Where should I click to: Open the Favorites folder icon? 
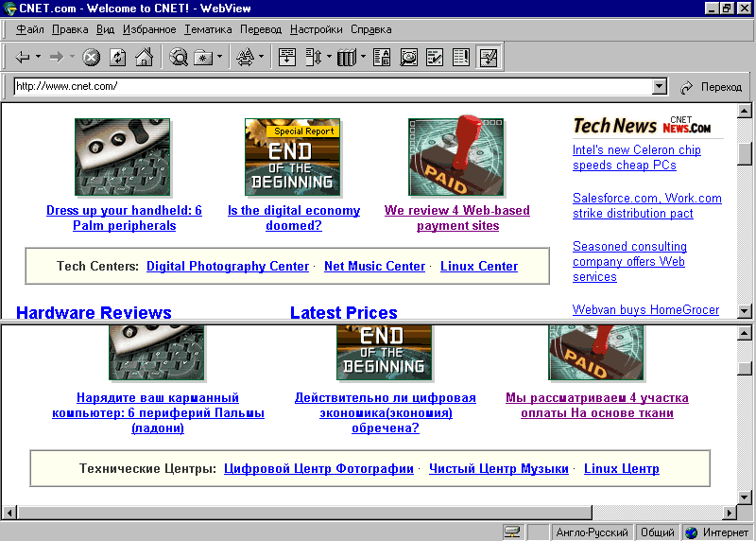(203, 58)
